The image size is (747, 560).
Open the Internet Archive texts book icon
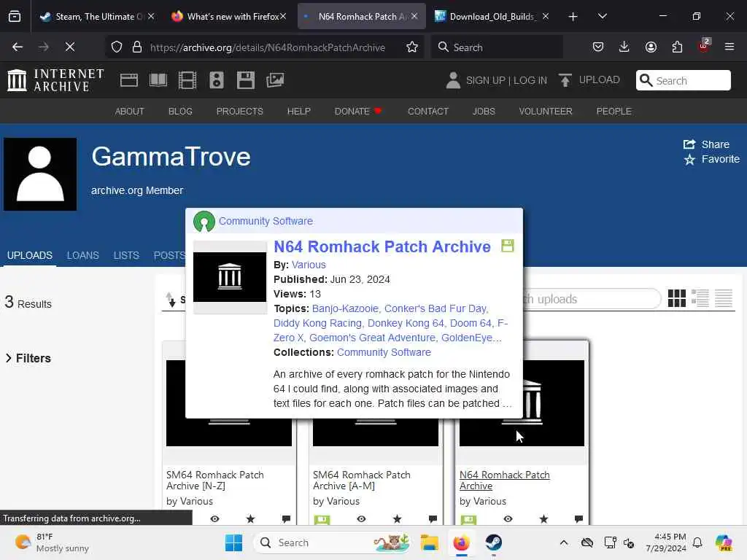(x=158, y=80)
